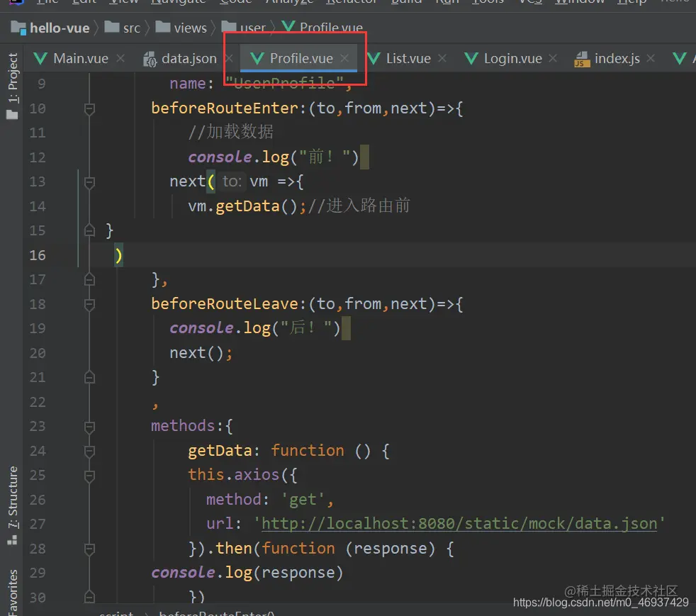Collapse beforeRouteLeave fold on line 18
The height and width of the screenshot is (616, 696).
pos(89,304)
